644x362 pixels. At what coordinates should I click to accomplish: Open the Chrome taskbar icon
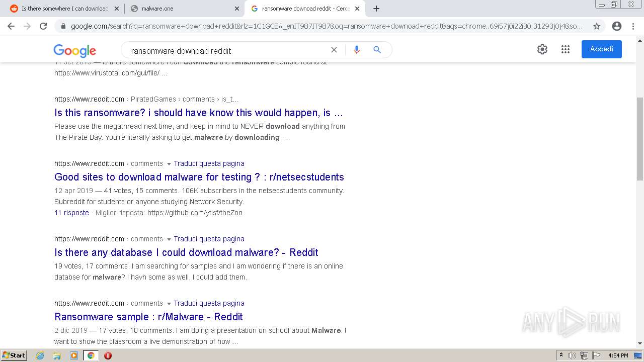click(x=91, y=355)
